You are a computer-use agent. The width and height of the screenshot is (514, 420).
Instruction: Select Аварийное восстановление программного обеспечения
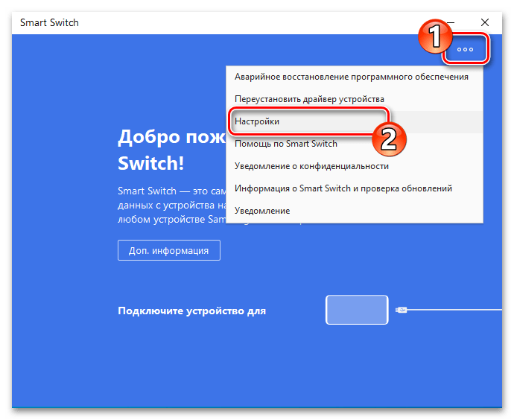pos(355,77)
